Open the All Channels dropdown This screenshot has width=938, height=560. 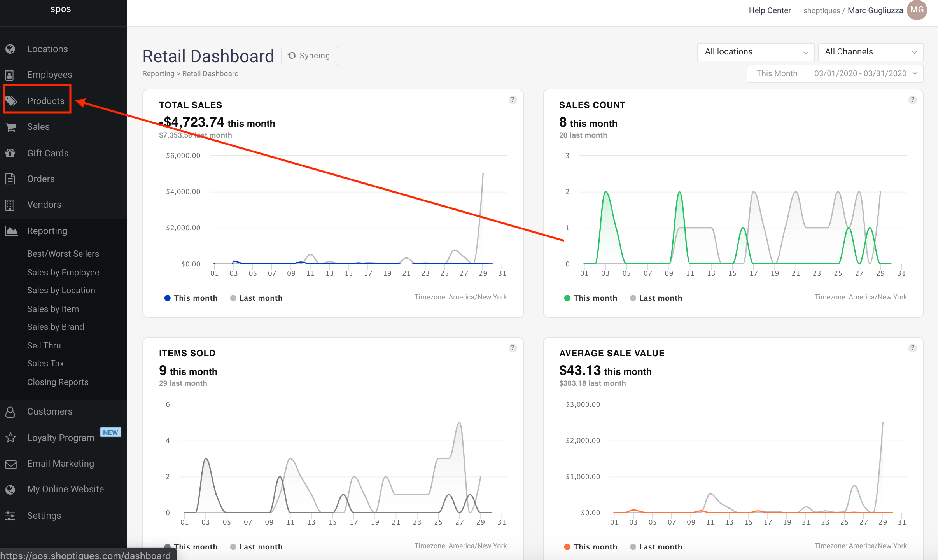tap(871, 52)
